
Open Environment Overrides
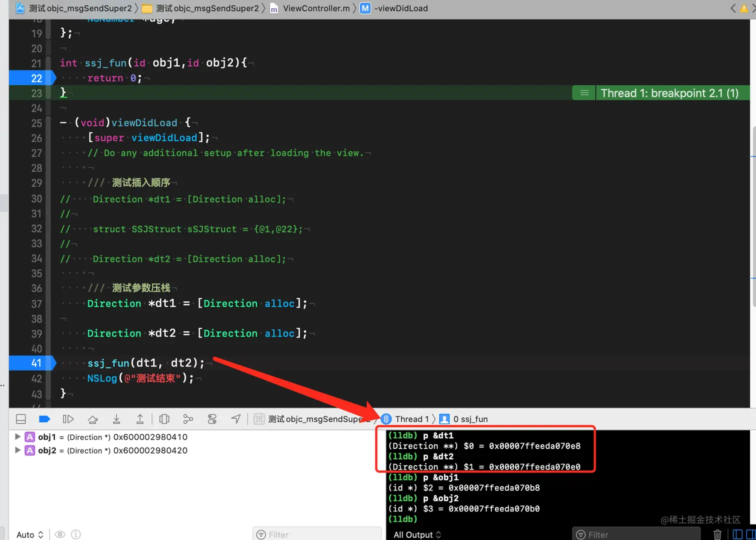tap(212, 419)
